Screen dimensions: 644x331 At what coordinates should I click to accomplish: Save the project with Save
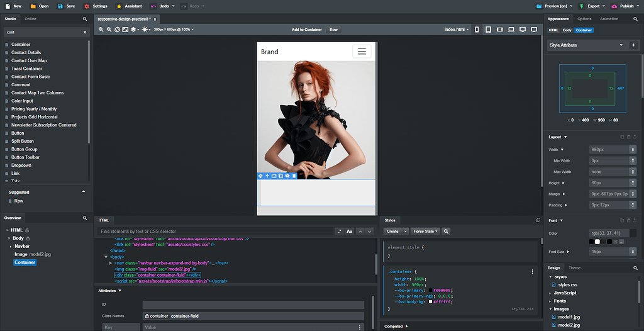(x=66, y=6)
